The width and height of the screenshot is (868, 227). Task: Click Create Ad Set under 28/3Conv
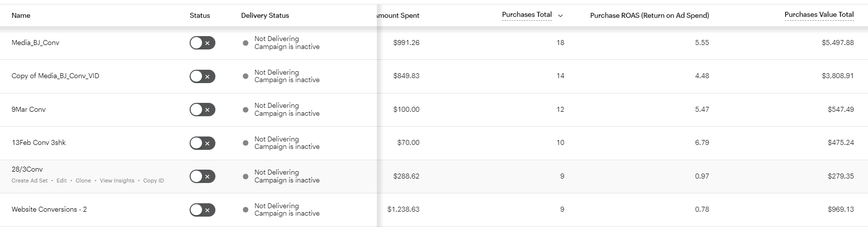[30, 181]
